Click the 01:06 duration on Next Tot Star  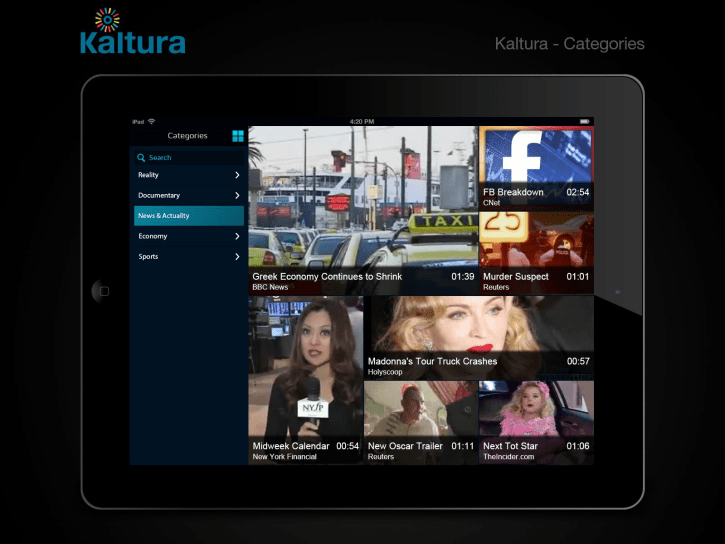click(578, 446)
